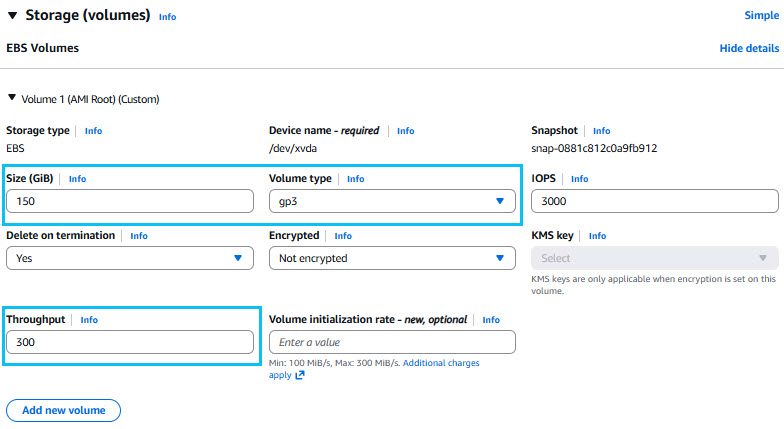
Task: Collapse the Storage (volumes) section triangle
Action: tap(12, 16)
